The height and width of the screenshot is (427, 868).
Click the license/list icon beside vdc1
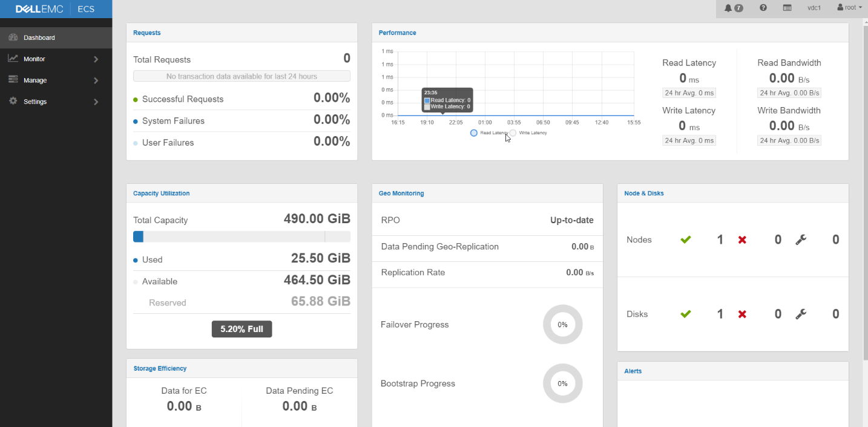[x=787, y=8]
